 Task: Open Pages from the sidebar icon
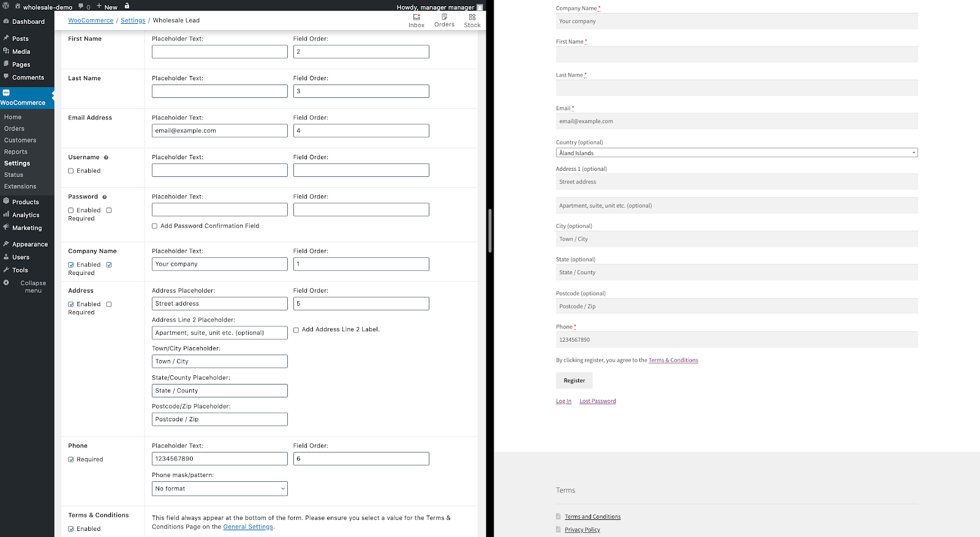(x=6, y=64)
